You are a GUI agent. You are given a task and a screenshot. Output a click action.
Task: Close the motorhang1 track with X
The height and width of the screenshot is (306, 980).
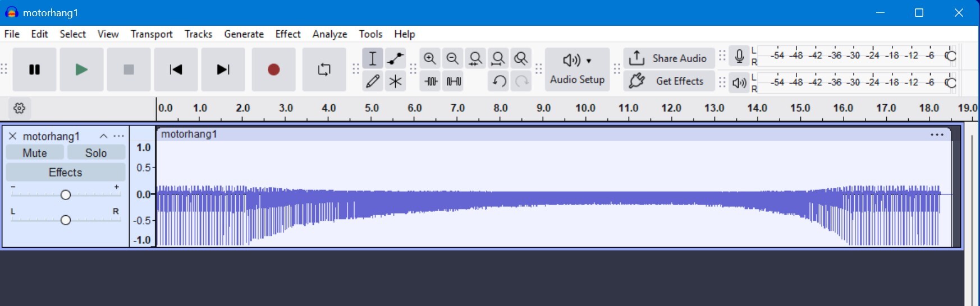12,136
